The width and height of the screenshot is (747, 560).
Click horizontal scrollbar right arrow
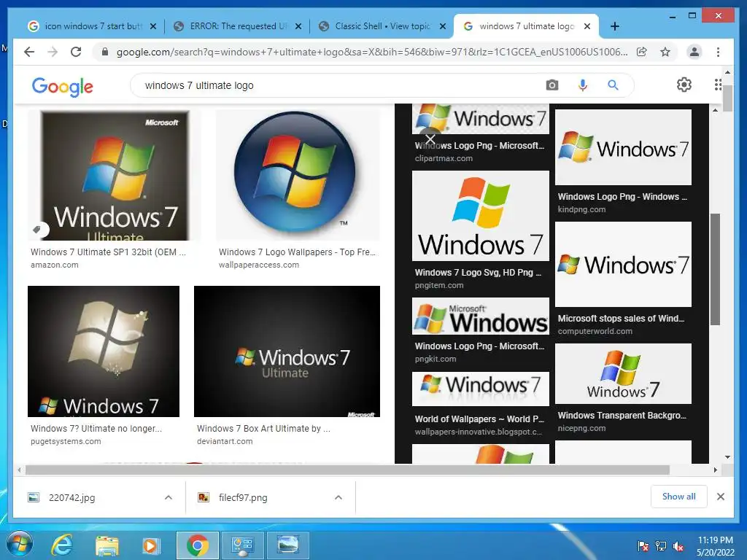coord(716,470)
